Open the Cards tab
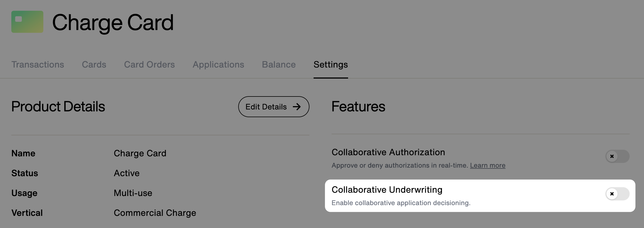 click(94, 65)
